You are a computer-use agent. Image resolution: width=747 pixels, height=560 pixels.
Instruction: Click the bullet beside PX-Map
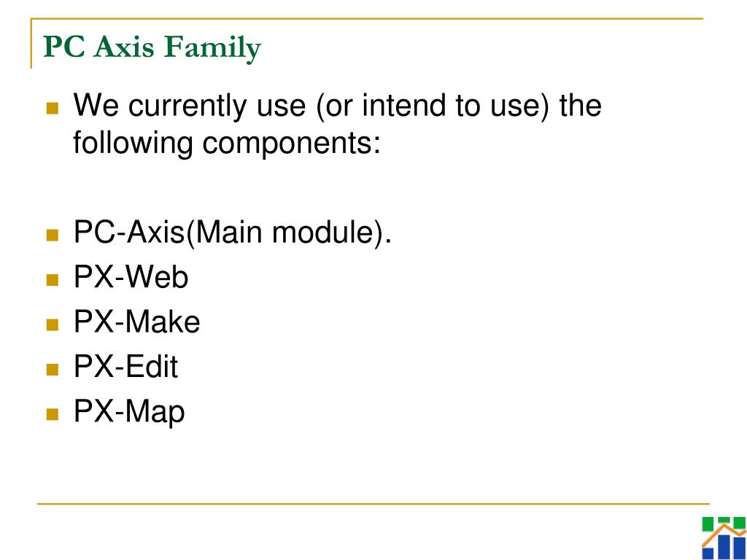[x=53, y=414]
